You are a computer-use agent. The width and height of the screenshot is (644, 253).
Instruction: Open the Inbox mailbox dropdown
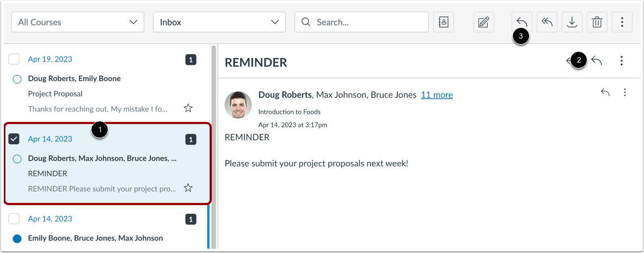coord(219,22)
